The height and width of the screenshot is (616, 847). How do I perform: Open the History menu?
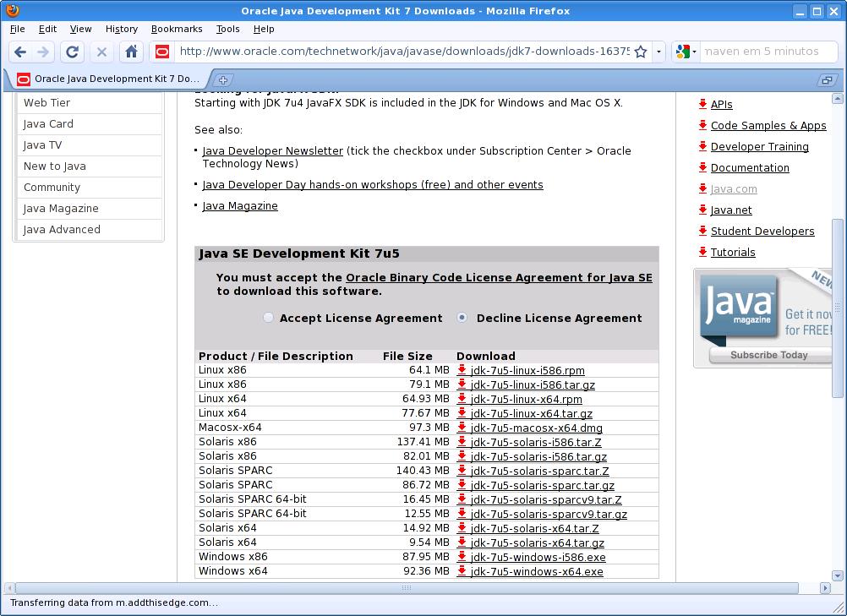[122, 30]
